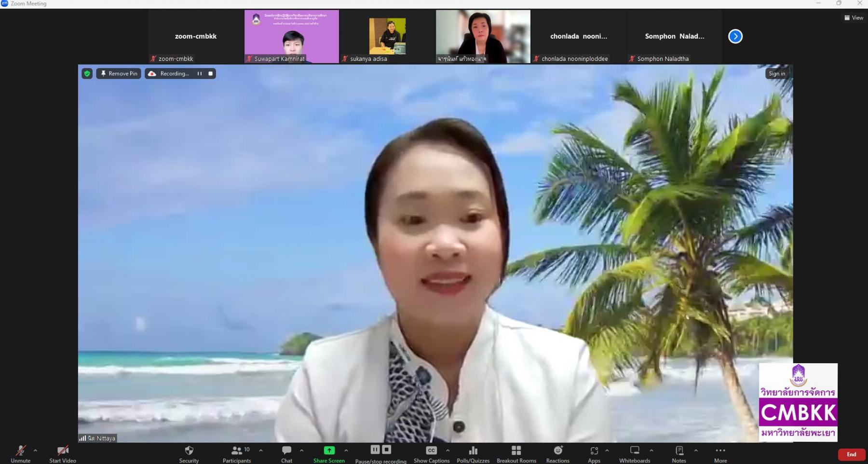Click the connection signal bars icon

(x=82, y=438)
